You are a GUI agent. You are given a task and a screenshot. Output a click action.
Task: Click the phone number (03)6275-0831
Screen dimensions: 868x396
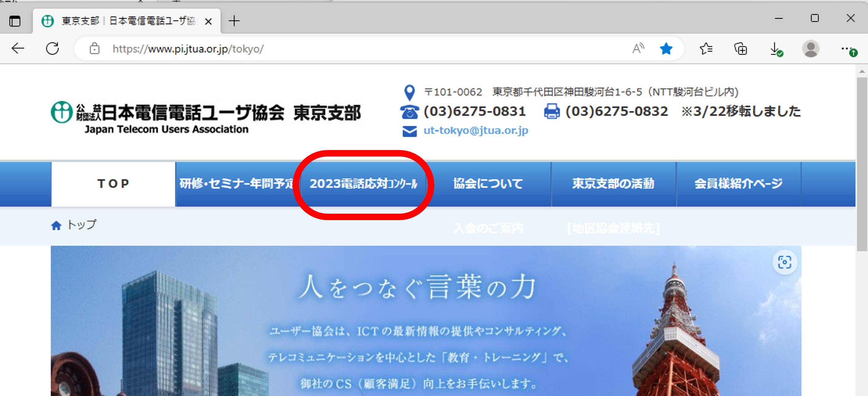click(x=475, y=112)
